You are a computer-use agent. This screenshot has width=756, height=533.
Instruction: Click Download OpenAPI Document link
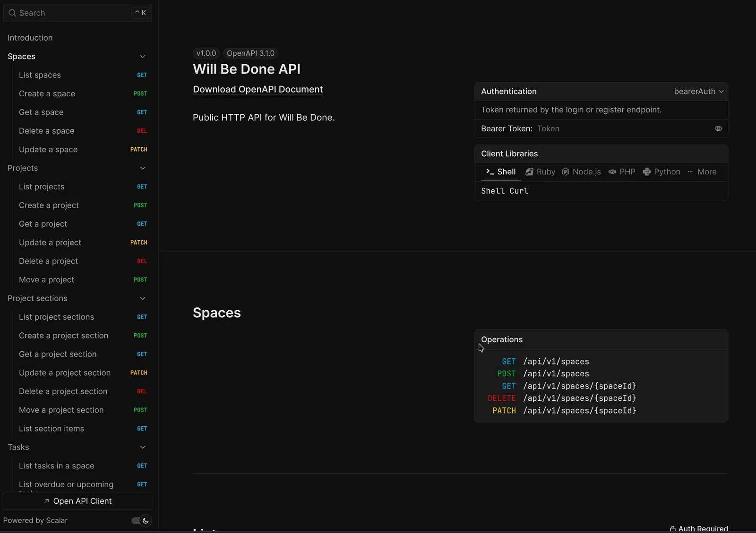[258, 89]
